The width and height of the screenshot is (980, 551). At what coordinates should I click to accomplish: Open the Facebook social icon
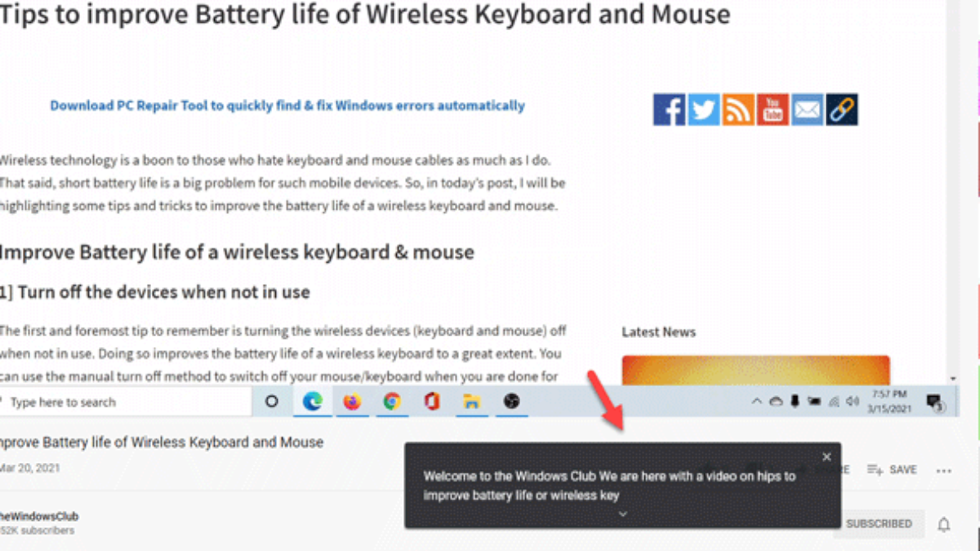(669, 110)
